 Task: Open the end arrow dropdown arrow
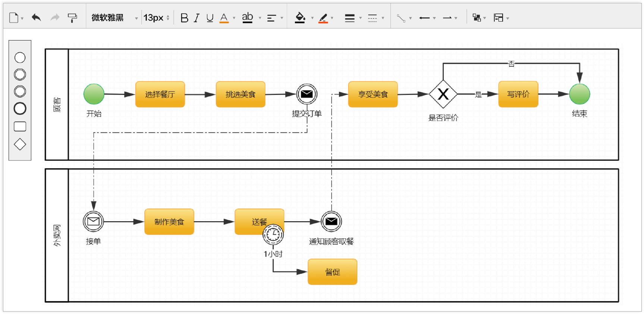click(456, 18)
